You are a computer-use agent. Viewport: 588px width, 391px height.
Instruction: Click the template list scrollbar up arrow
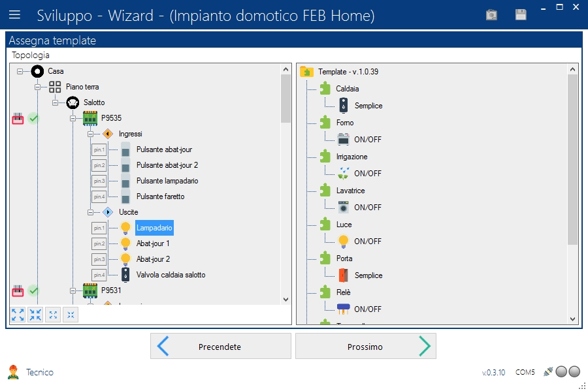[572, 69]
